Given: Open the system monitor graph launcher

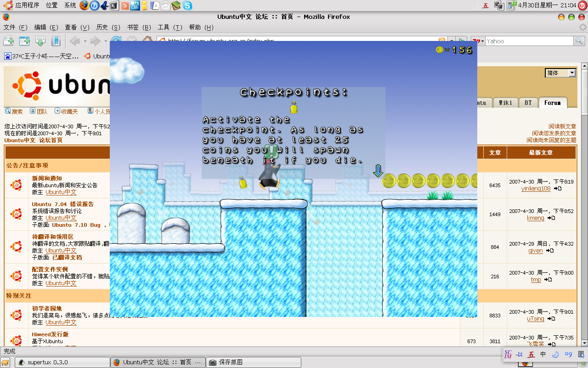Looking at the screenshot, I should 135,6.
